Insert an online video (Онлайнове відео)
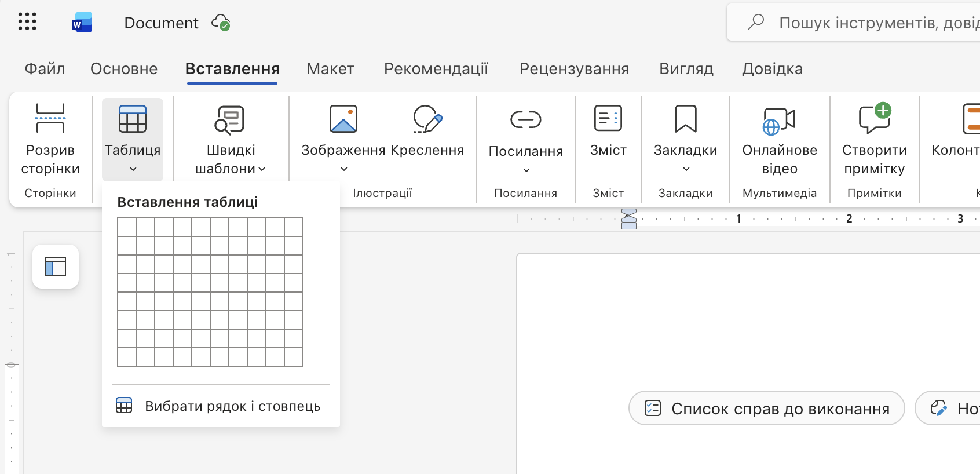The width and height of the screenshot is (980, 474). pyautogui.click(x=780, y=140)
